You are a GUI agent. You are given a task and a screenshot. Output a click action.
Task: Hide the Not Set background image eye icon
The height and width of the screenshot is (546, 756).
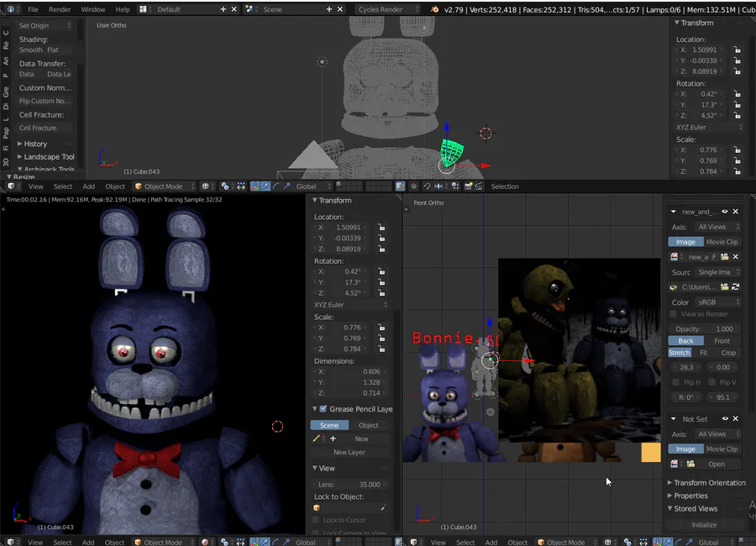click(x=725, y=418)
